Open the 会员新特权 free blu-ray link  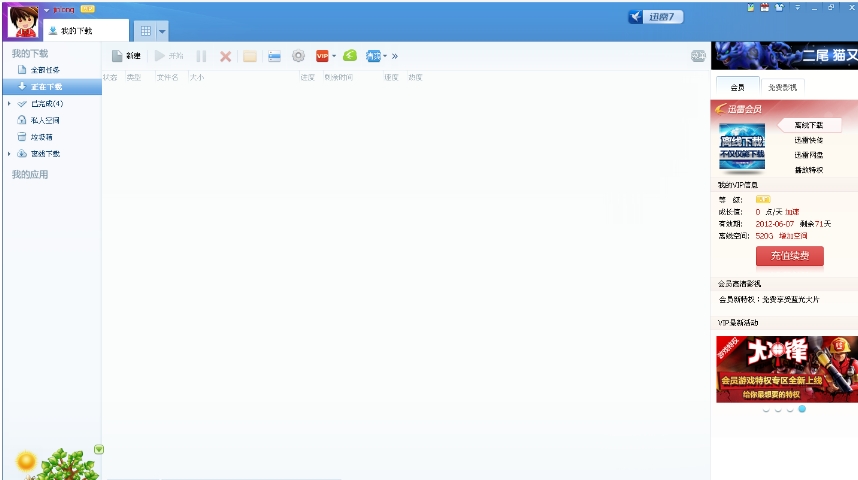[769, 299]
